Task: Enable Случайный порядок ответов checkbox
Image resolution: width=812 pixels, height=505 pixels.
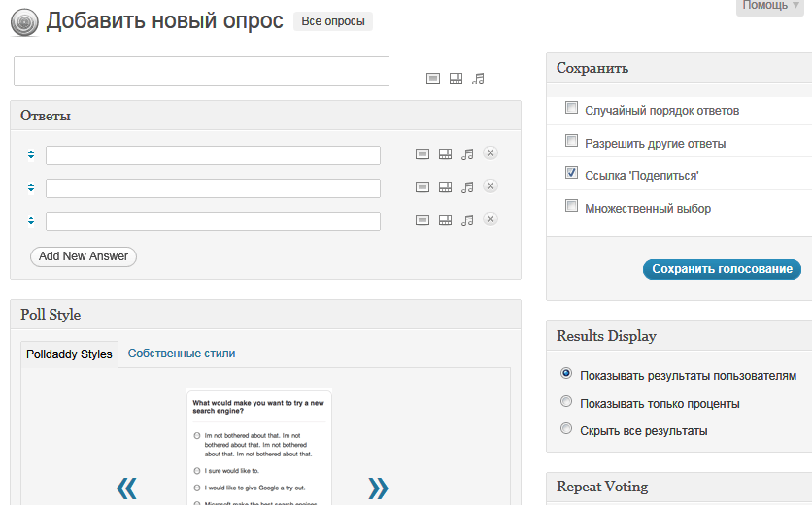Action: point(571,108)
